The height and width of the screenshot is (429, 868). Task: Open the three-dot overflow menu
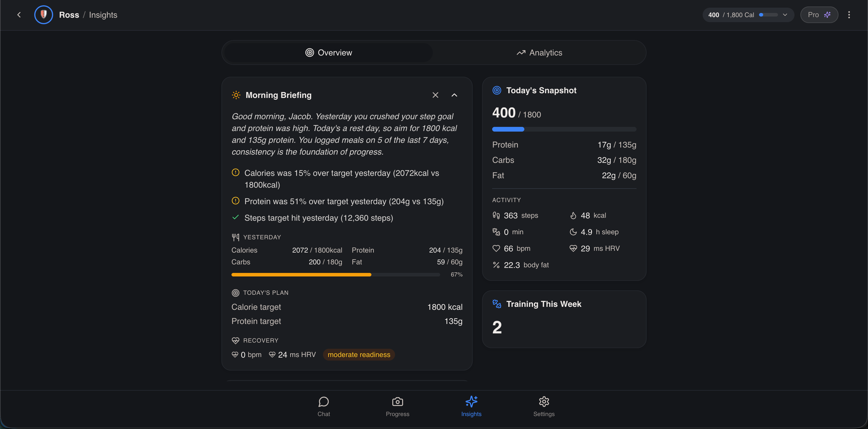point(849,15)
